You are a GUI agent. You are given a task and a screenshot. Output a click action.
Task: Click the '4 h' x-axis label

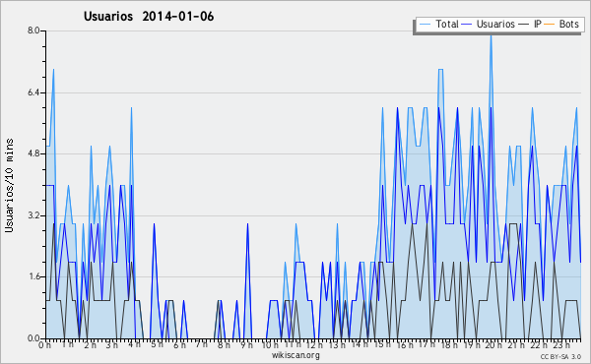pyautogui.click(x=134, y=344)
